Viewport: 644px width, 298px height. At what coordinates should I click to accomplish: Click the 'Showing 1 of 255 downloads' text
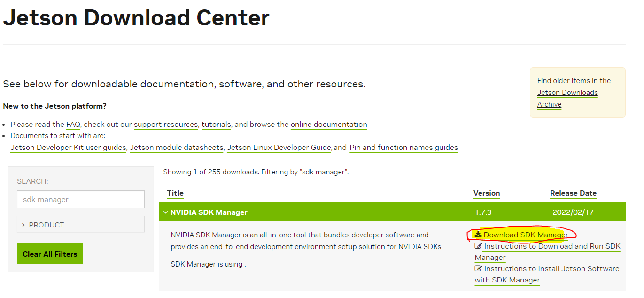point(210,172)
